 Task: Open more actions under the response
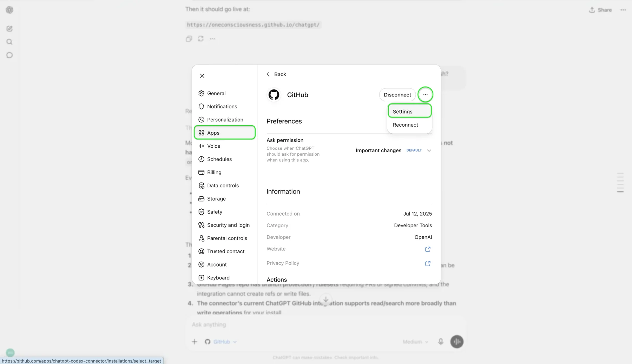(x=212, y=39)
